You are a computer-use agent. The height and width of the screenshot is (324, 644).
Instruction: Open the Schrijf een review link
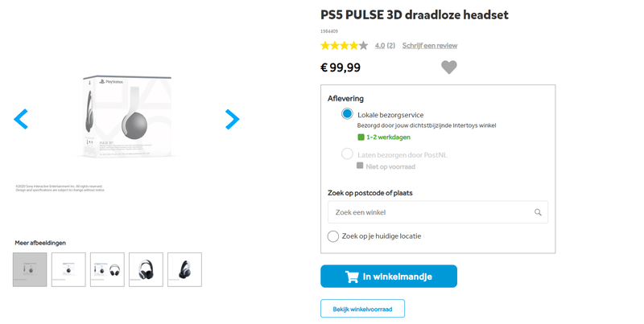pyautogui.click(x=430, y=46)
